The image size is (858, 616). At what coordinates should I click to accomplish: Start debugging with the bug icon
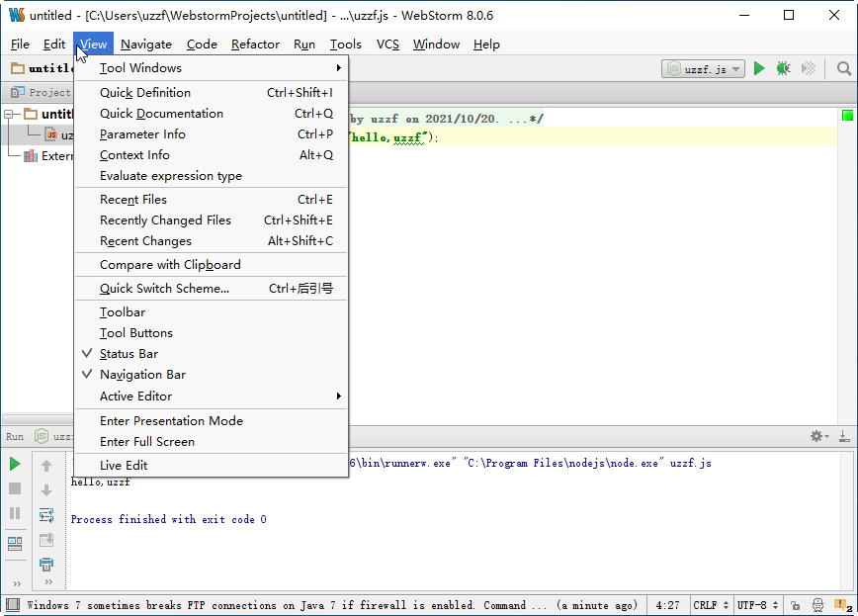point(784,68)
